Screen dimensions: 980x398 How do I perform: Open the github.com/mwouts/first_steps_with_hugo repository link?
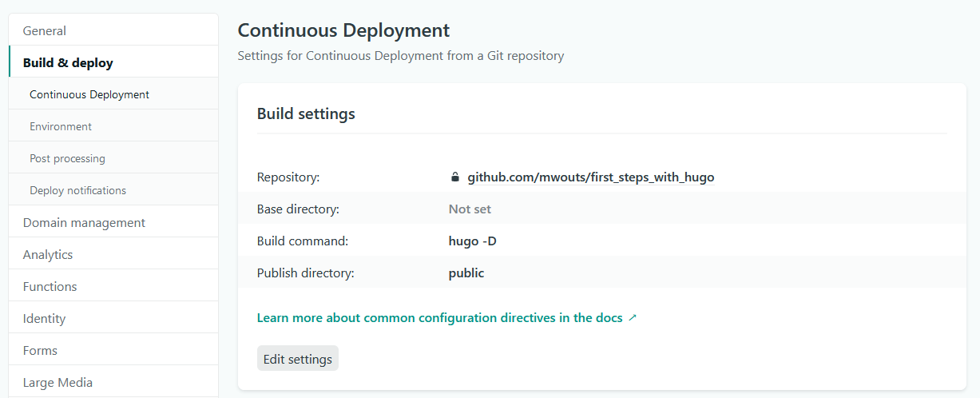tap(590, 177)
